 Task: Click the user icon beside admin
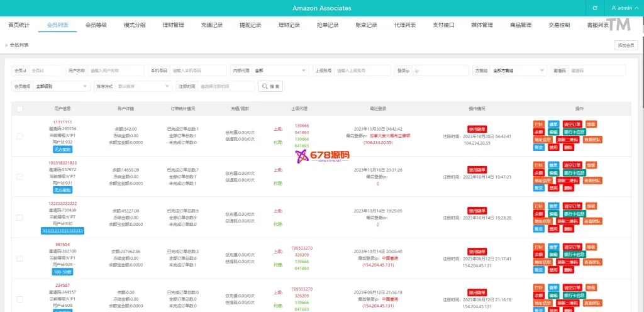(613, 8)
